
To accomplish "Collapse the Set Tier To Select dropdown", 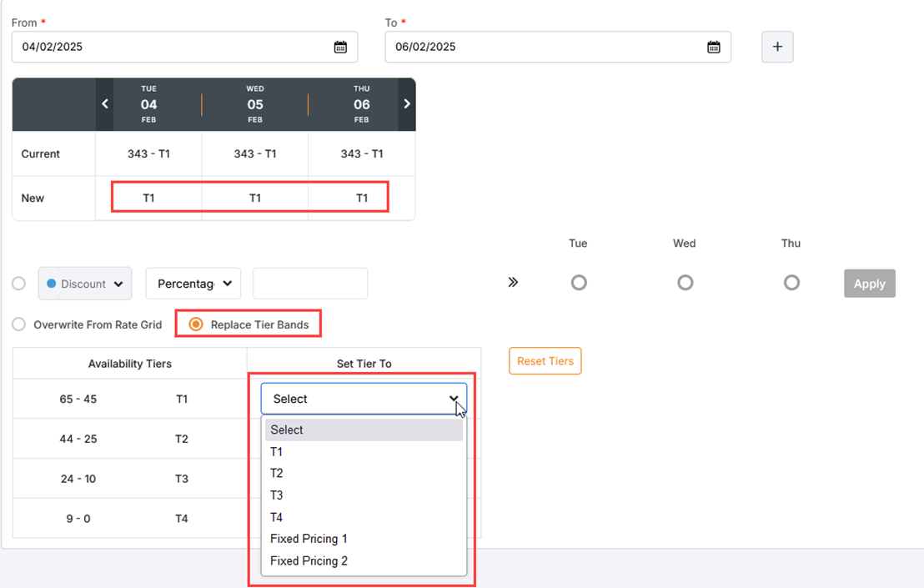I will [364, 399].
